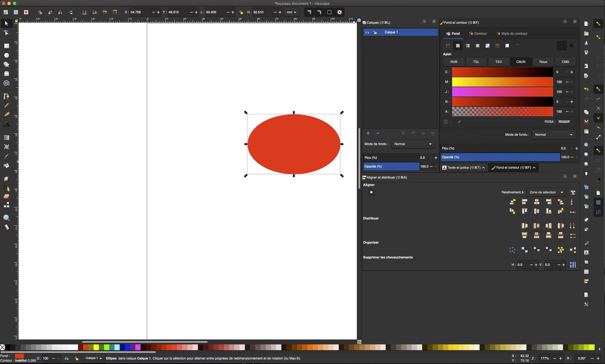Rotate the selection 90 degrees clockwise
The height and width of the screenshot is (364, 605).
coord(50,12)
